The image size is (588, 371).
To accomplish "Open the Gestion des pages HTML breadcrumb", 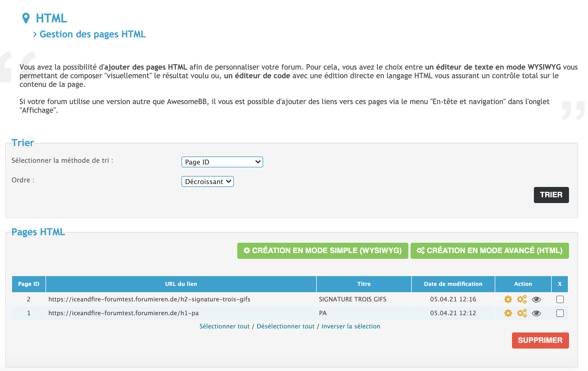I will (x=92, y=34).
